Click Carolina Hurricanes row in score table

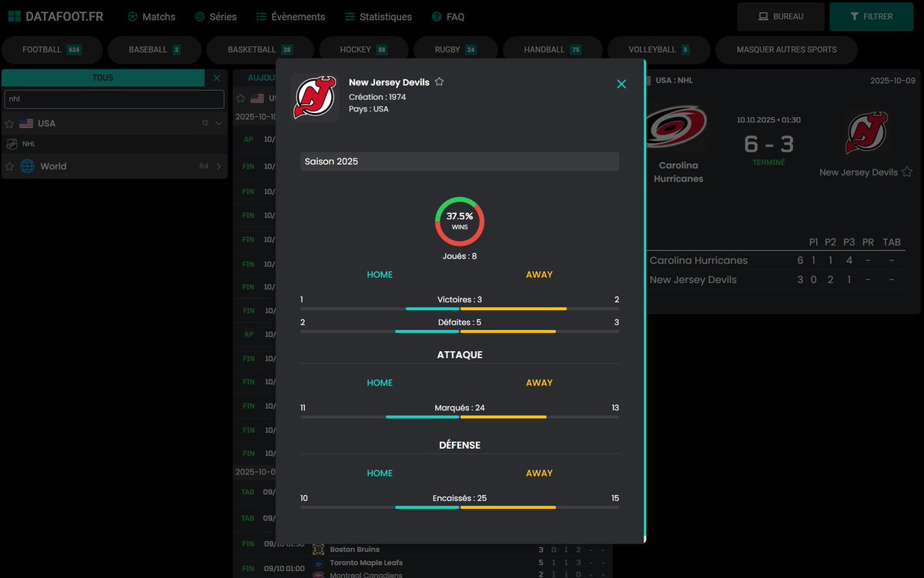tap(776, 260)
